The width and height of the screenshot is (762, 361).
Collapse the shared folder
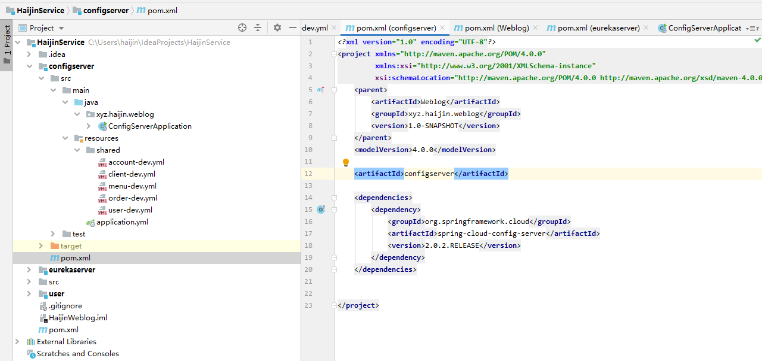point(77,150)
